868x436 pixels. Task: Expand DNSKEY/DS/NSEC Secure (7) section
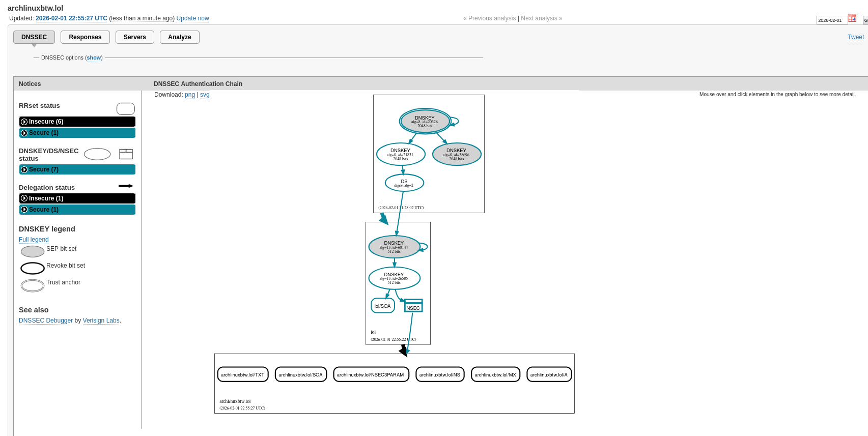pyautogui.click(x=77, y=169)
